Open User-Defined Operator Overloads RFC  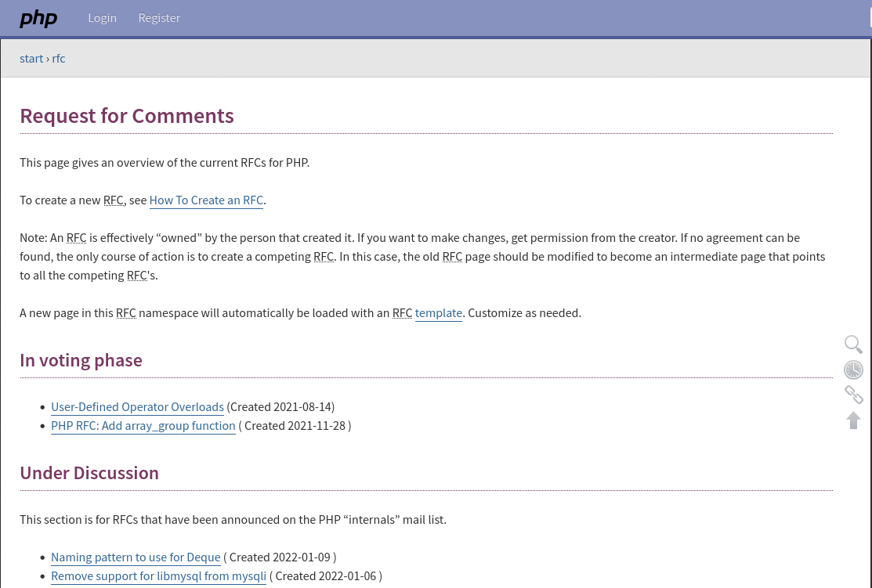(x=137, y=407)
